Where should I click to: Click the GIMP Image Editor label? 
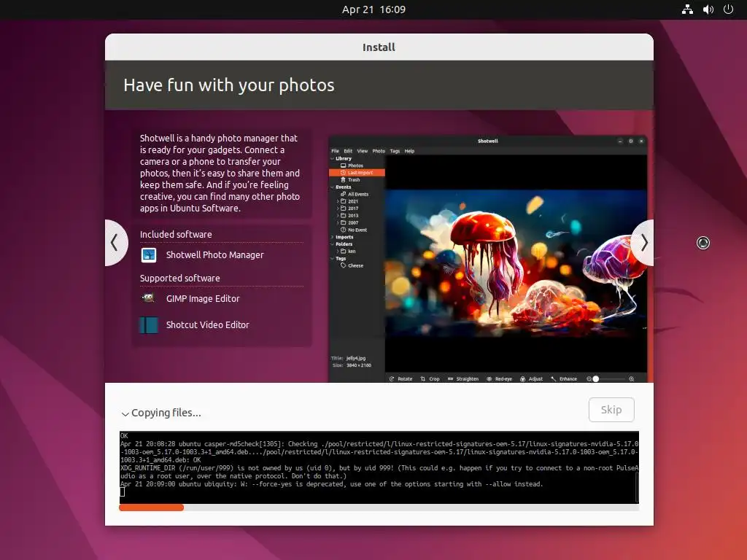203,298
